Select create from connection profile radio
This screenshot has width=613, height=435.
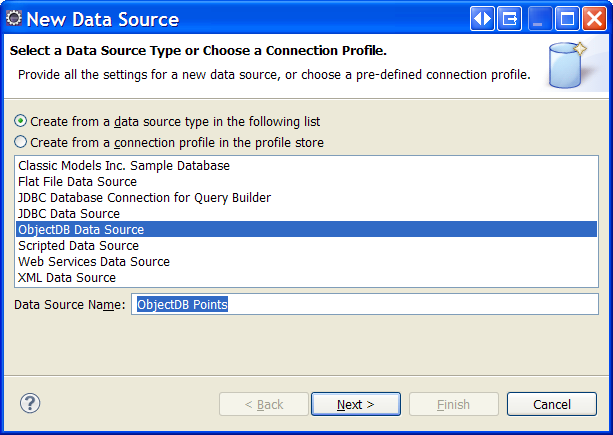pos(20,142)
